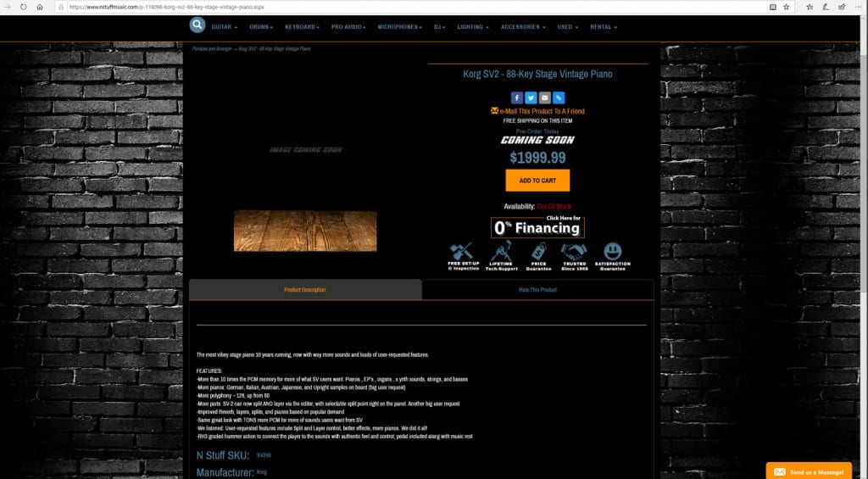Image resolution: width=868 pixels, height=479 pixels.
Task: Click the Coming Soon text beside price
Action: 537,140
